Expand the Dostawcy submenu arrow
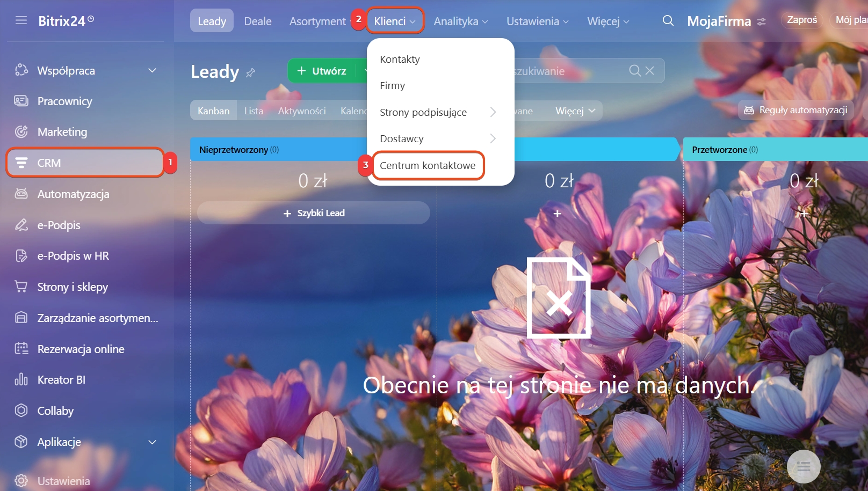 point(493,138)
